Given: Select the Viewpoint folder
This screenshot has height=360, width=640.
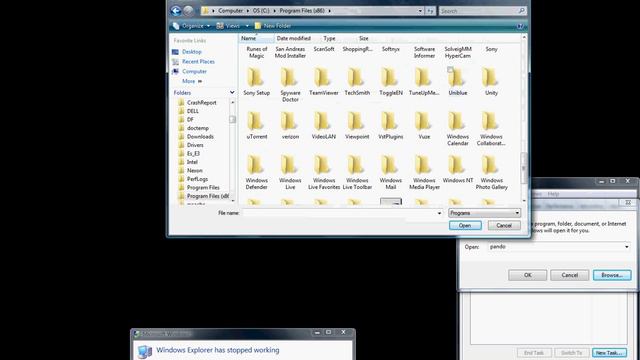Looking at the screenshot, I should click(357, 126).
